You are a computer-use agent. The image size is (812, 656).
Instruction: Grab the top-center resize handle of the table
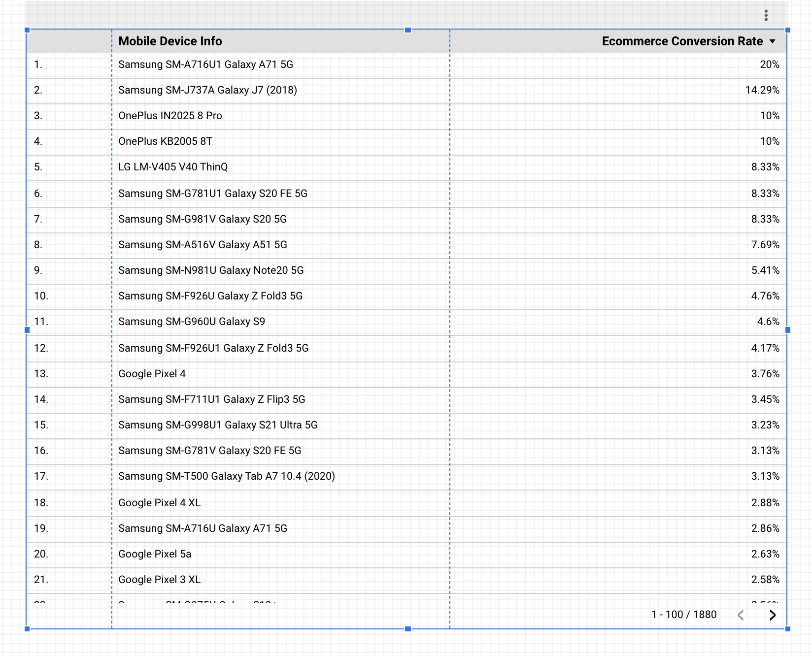click(408, 30)
